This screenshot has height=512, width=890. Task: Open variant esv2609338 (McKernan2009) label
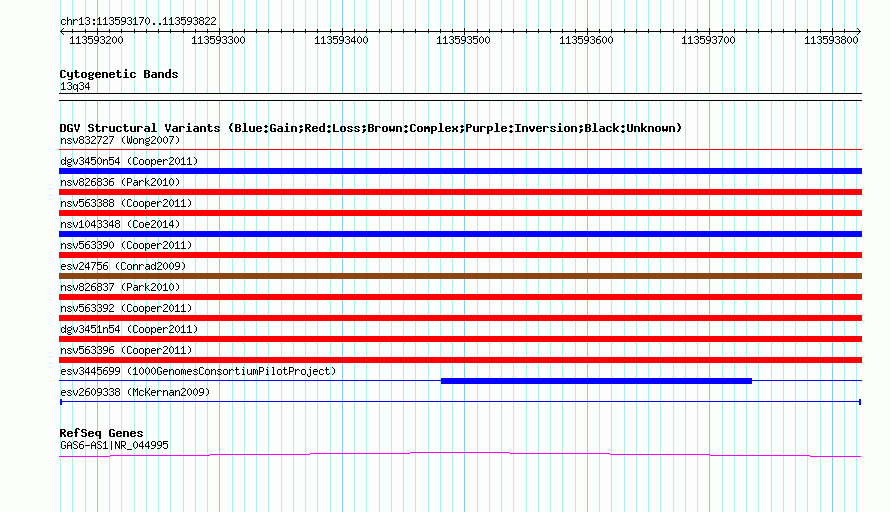[x=135, y=392]
